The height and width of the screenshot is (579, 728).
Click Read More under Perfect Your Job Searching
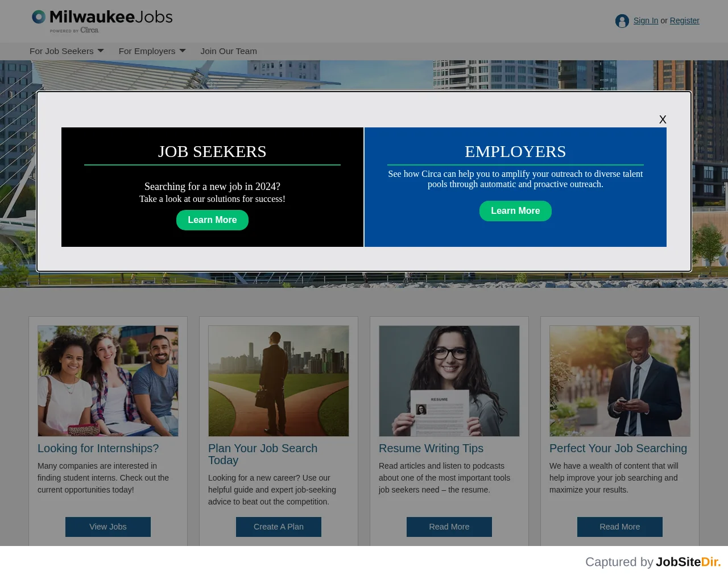(620, 527)
